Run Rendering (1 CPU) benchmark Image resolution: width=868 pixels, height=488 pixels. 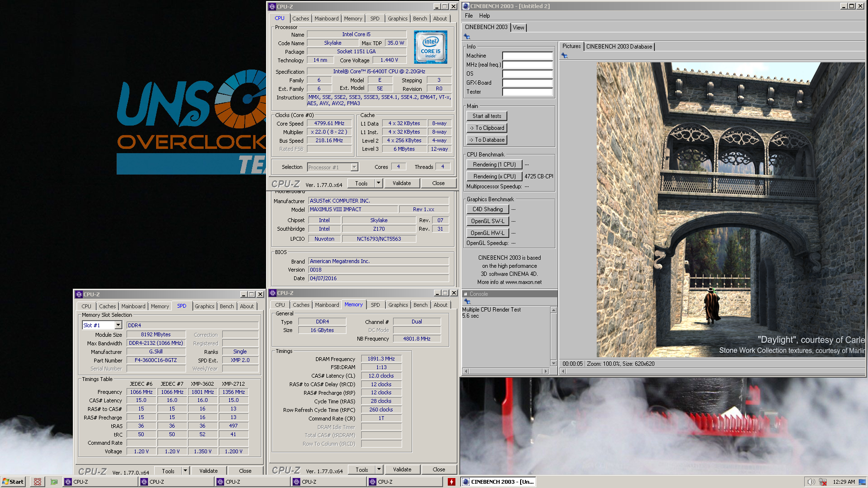(494, 165)
